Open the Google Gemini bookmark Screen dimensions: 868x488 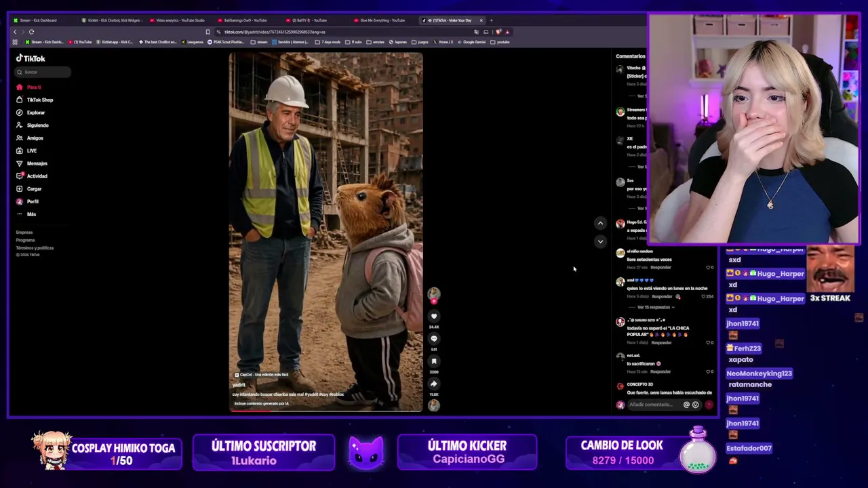click(471, 42)
